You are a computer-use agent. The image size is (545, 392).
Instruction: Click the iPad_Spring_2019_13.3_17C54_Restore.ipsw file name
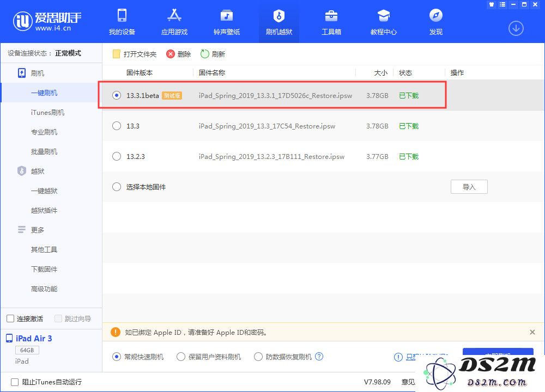click(267, 126)
